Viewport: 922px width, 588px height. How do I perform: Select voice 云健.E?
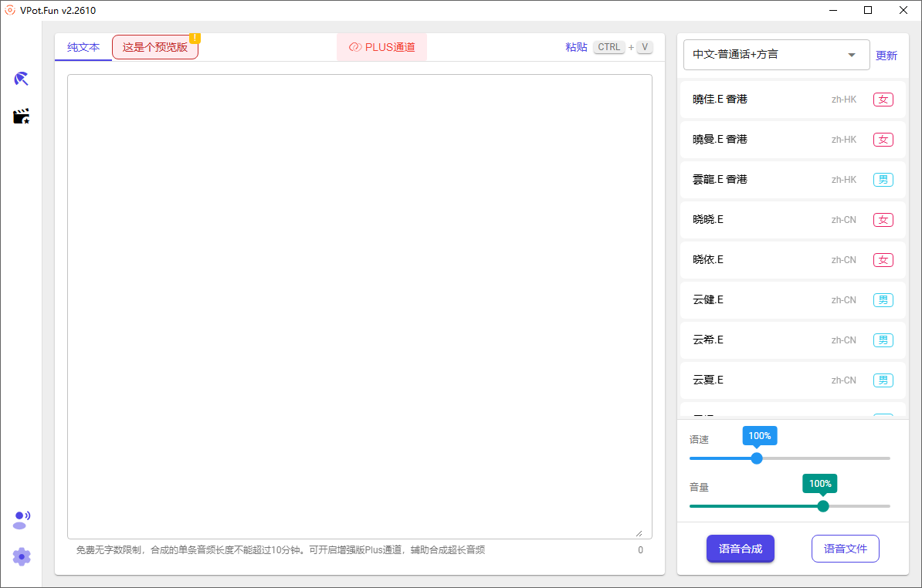pyautogui.click(x=792, y=300)
